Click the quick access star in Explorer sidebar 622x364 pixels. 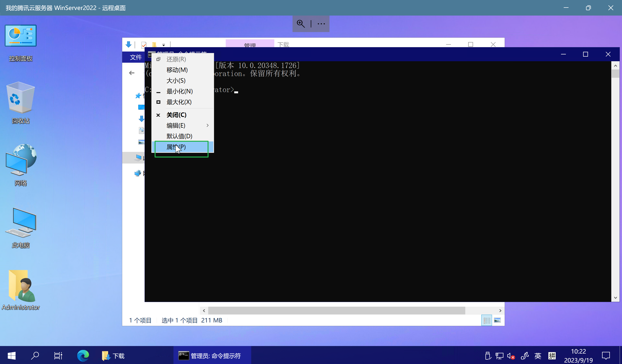click(138, 96)
